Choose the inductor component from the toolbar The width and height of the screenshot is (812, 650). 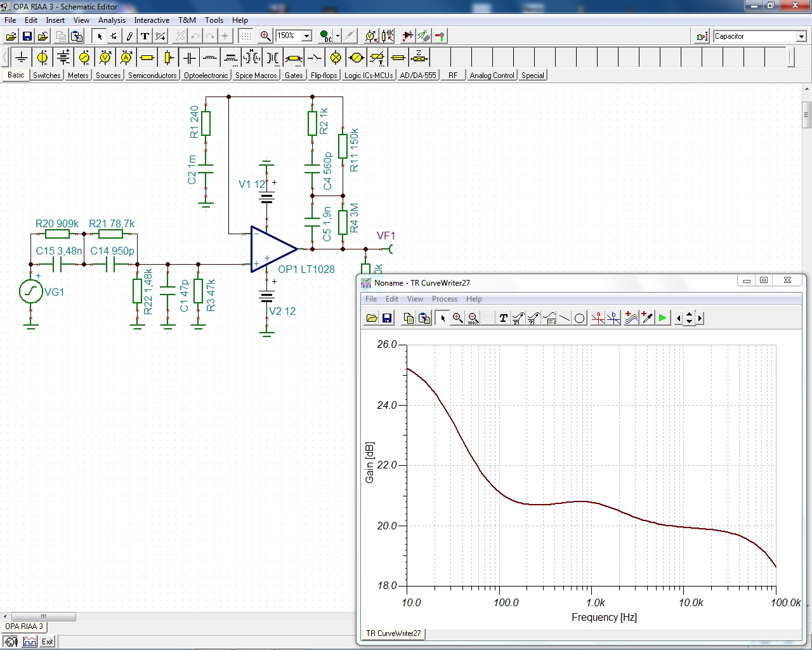pos(210,58)
